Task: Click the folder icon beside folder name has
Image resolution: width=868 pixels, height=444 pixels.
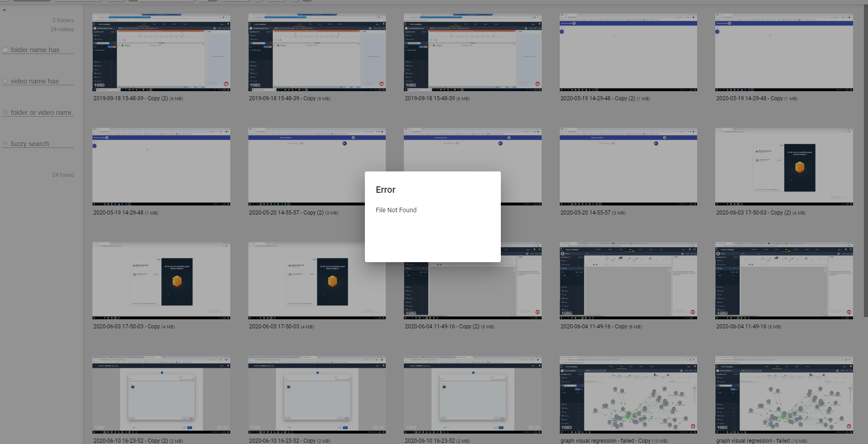Action: (x=5, y=49)
